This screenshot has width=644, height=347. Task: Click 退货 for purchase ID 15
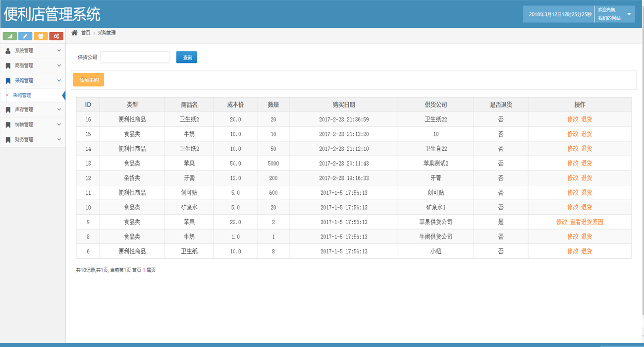coord(587,134)
